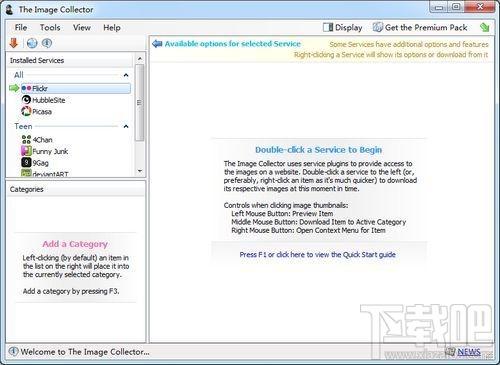Click the blue globe toolbar icon

[32, 43]
